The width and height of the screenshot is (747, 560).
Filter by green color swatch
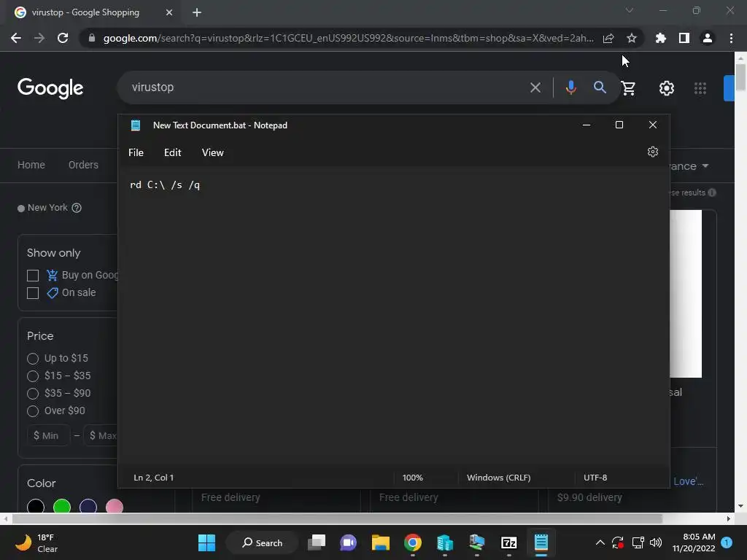[62, 507]
